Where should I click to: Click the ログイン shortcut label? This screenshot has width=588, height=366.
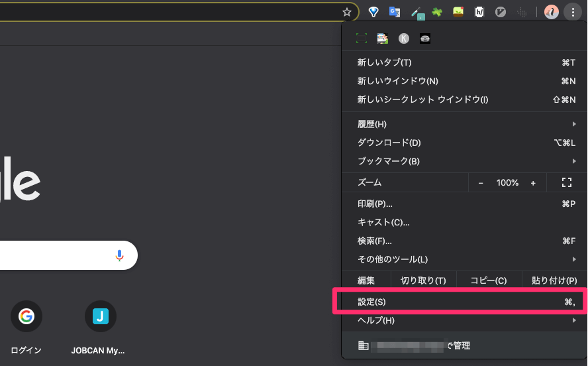[x=26, y=350]
